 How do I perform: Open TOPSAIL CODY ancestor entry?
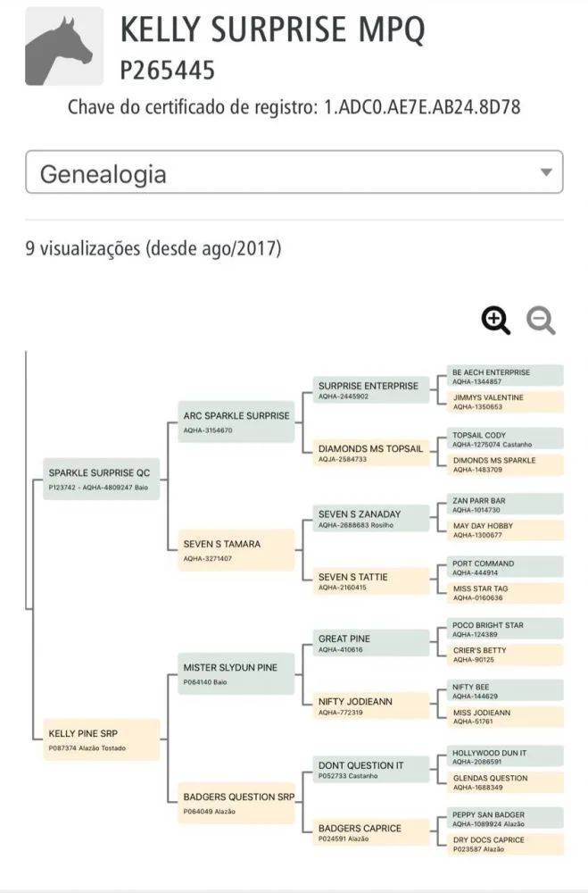click(x=505, y=438)
